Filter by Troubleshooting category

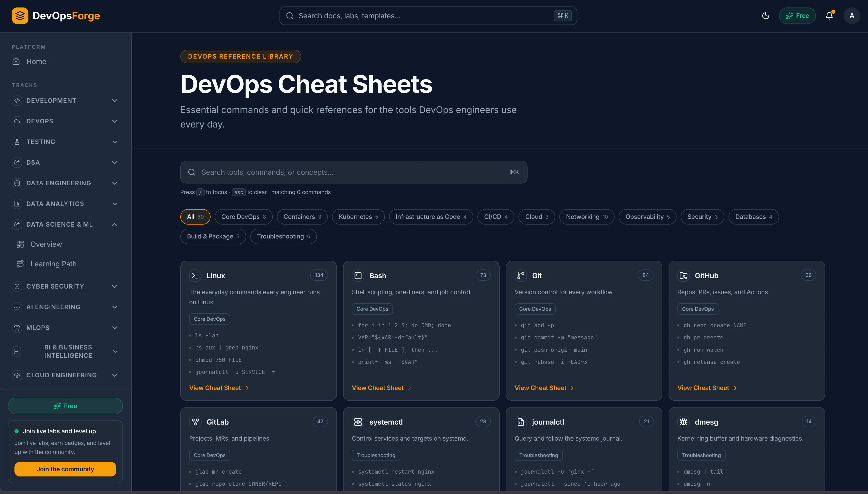pyautogui.click(x=284, y=236)
